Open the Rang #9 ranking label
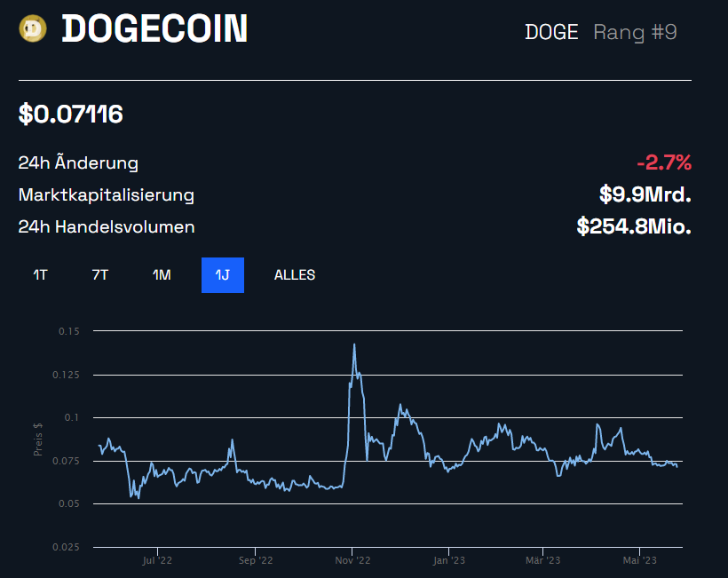This screenshot has width=728, height=578. (x=635, y=31)
